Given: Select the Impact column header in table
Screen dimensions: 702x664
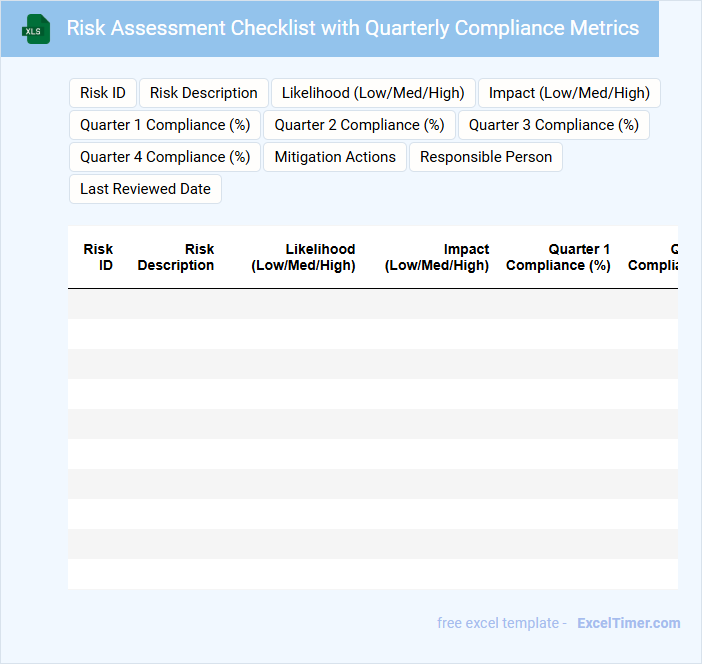Looking at the screenshot, I should 437,257.
